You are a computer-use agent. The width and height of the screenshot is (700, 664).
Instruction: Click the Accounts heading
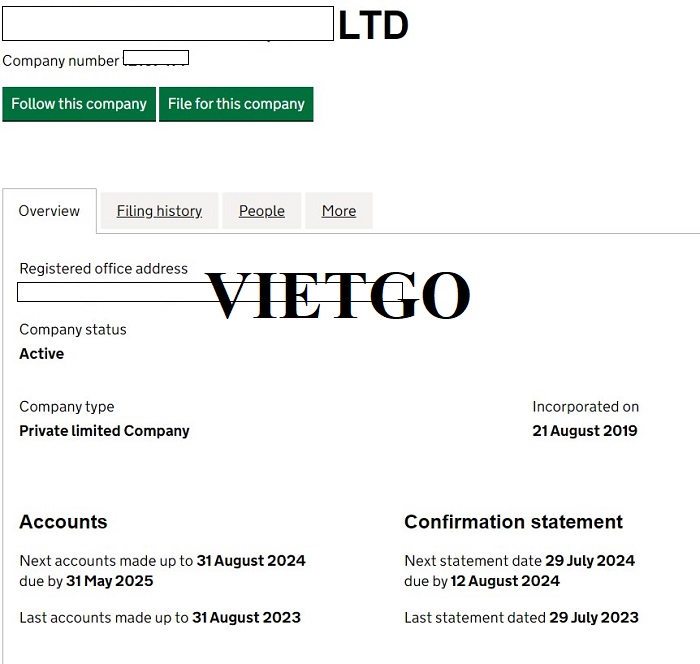(63, 522)
